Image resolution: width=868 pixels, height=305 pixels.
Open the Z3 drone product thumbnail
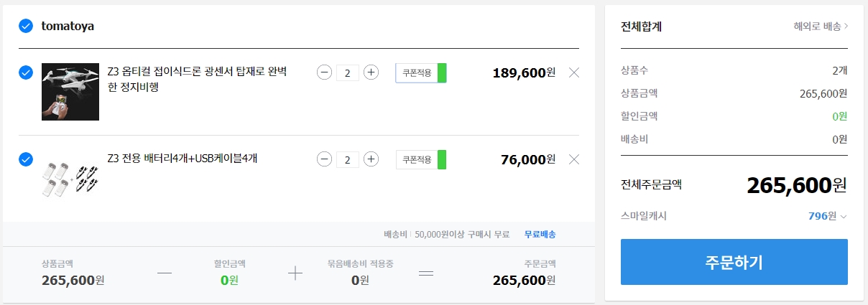coord(70,91)
